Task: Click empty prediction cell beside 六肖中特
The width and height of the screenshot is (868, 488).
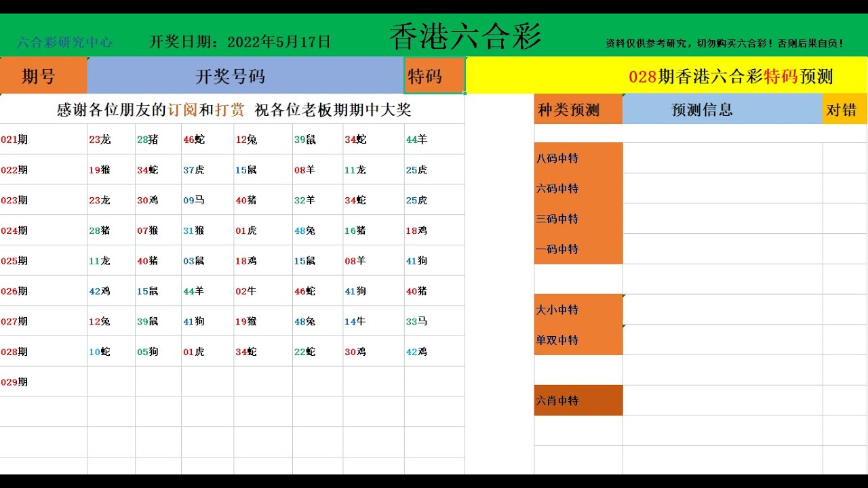Action: point(723,401)
